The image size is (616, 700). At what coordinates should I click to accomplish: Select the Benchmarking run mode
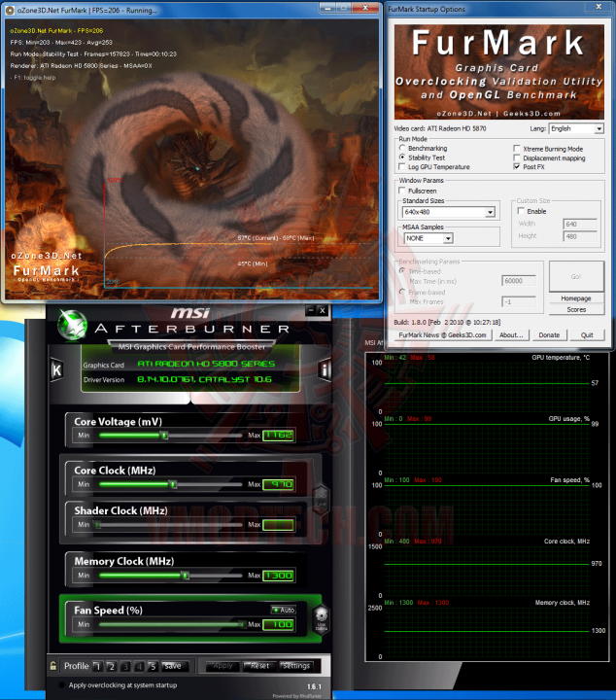click(x=402, y=148)
